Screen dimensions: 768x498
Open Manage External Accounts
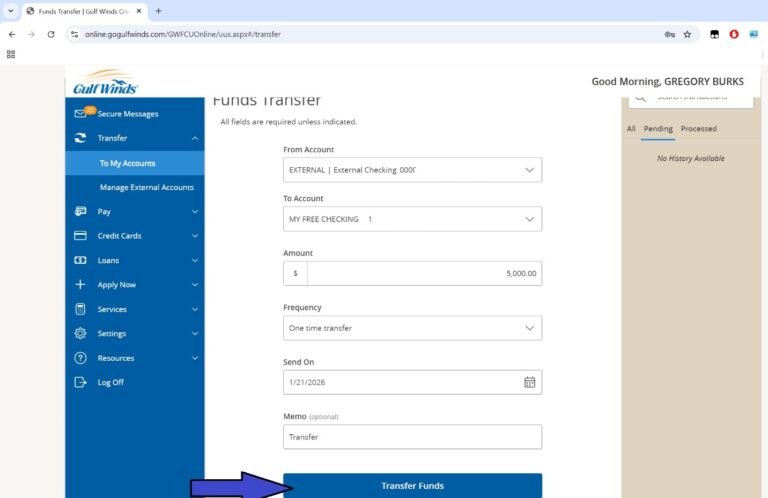146,187
